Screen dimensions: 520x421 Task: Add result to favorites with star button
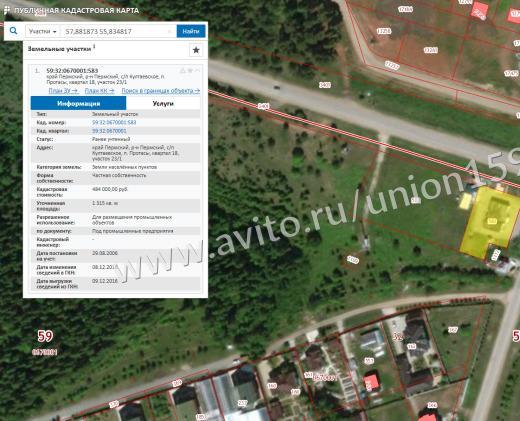click(196, 50)
